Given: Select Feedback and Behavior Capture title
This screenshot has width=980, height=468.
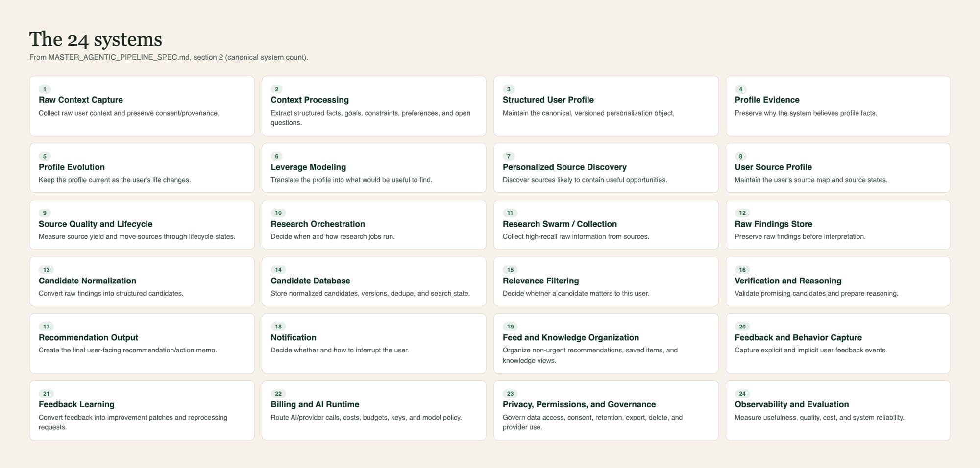Looking at the screenshot, I should tap(798, 337).
